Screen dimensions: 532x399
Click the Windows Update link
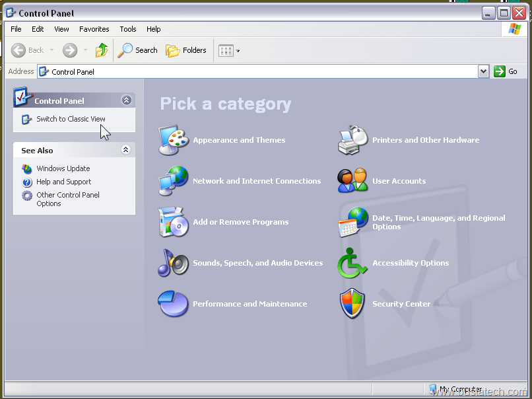coord(63,168)
